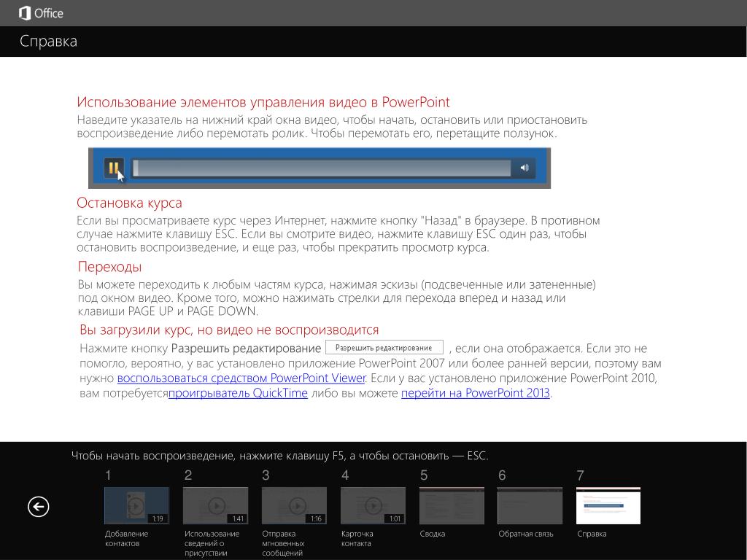Open the проигрыватель QuickTime link

(238, 393)
